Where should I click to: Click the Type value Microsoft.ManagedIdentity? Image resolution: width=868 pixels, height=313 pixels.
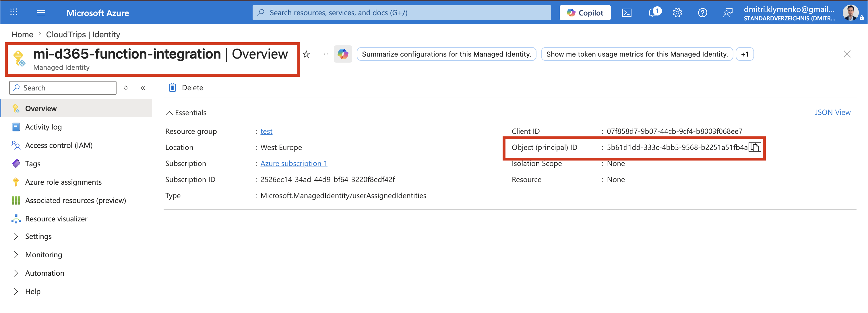(x=343, y=196)
